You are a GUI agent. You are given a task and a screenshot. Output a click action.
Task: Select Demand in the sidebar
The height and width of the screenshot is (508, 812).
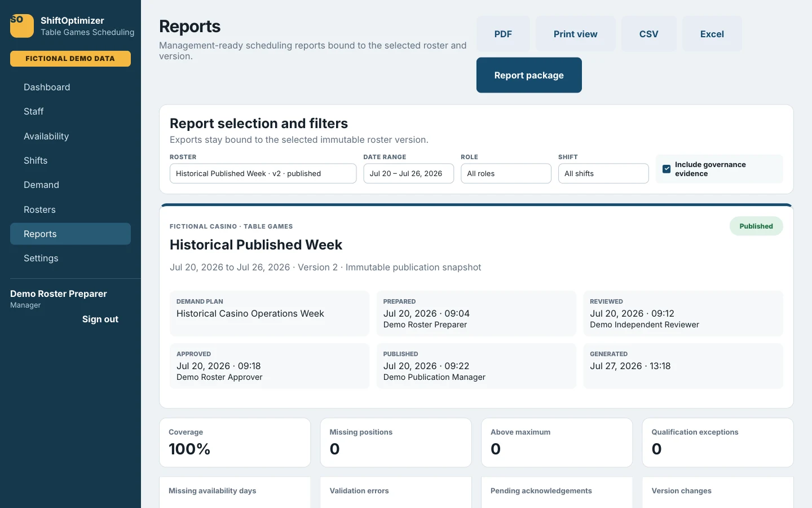pyautogui.click(x=70, y=185)
